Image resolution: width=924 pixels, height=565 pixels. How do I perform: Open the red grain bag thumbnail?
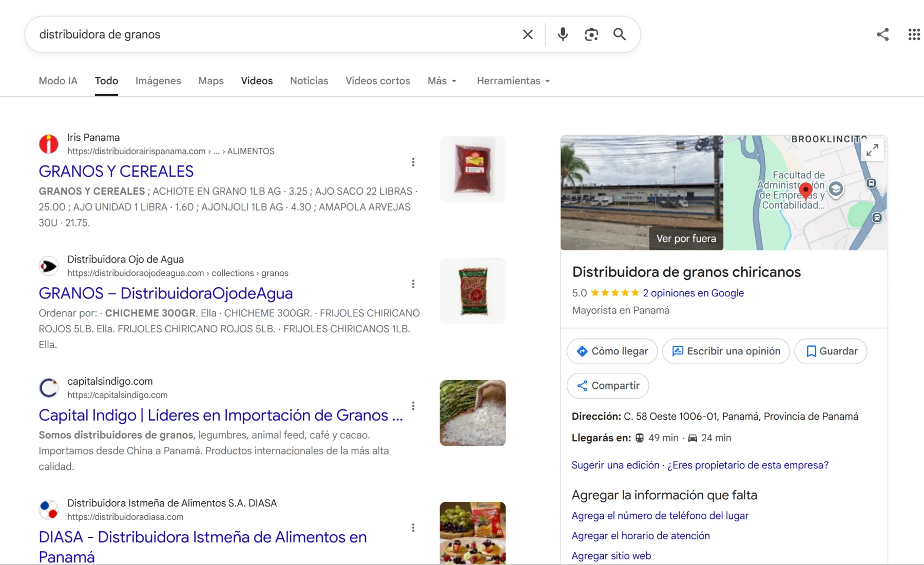[473, 169]
